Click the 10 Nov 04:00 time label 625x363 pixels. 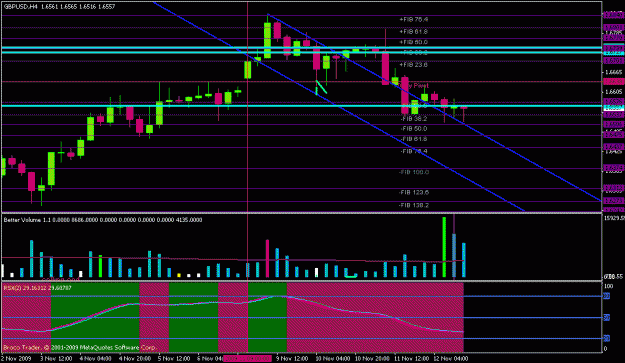coord(333,359)
